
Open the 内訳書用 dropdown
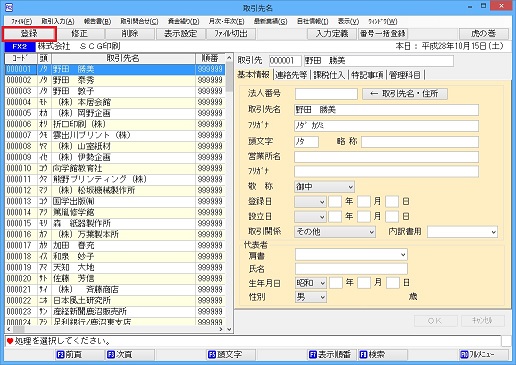463,232
